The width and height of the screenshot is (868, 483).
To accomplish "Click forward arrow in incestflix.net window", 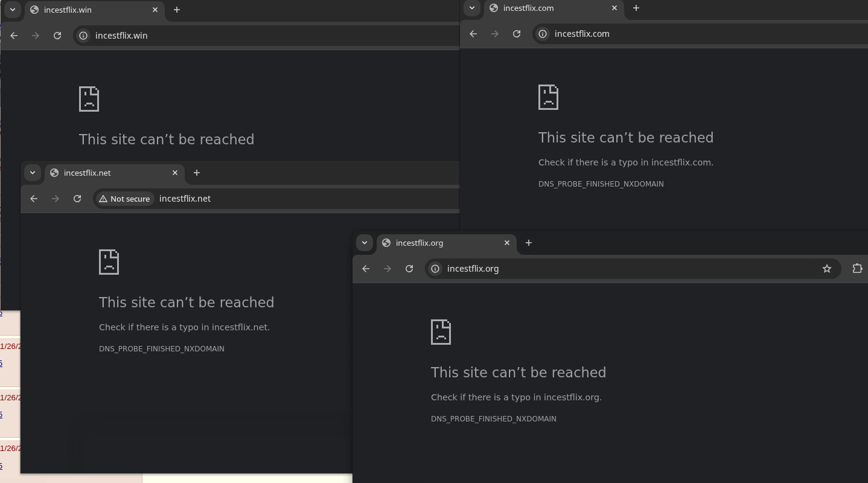I will click(56, 199).
